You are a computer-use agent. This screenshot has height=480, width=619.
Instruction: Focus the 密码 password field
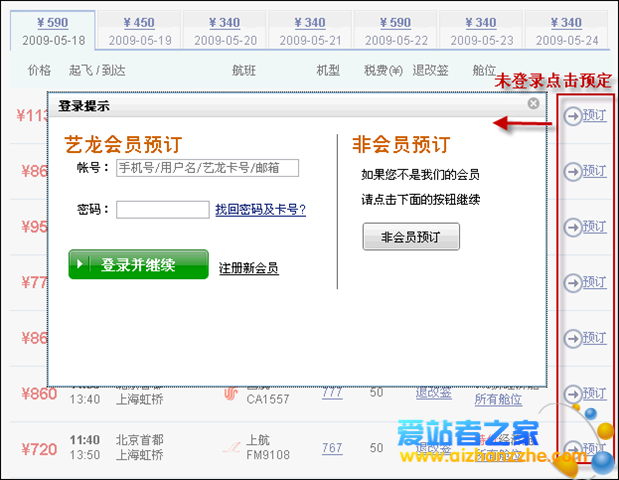point(163,210)
